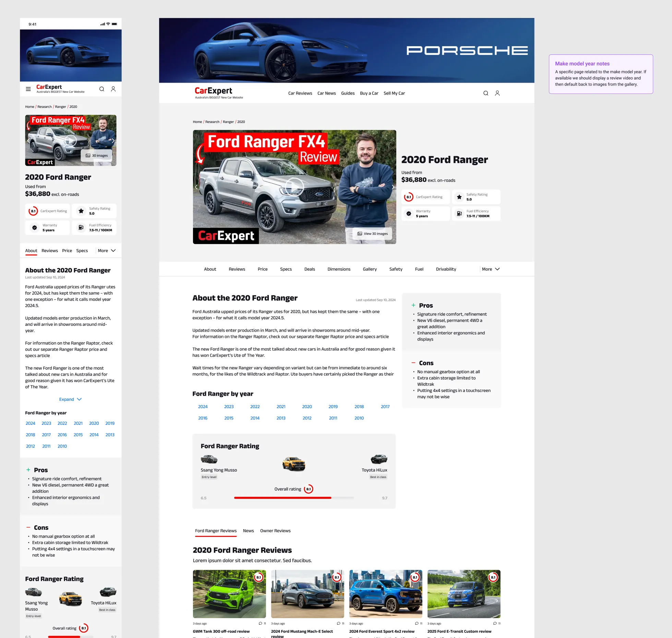Open Buy a Car in desktop menu
The image size is (672, 638).
coord(369,93)
